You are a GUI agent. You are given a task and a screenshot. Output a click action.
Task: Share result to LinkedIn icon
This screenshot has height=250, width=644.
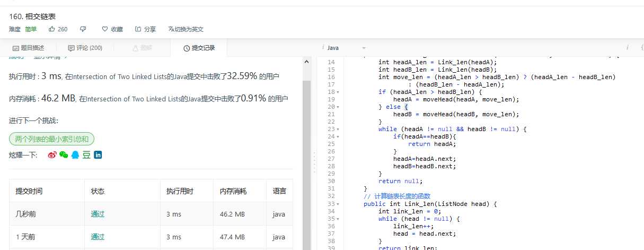point(98,155)
